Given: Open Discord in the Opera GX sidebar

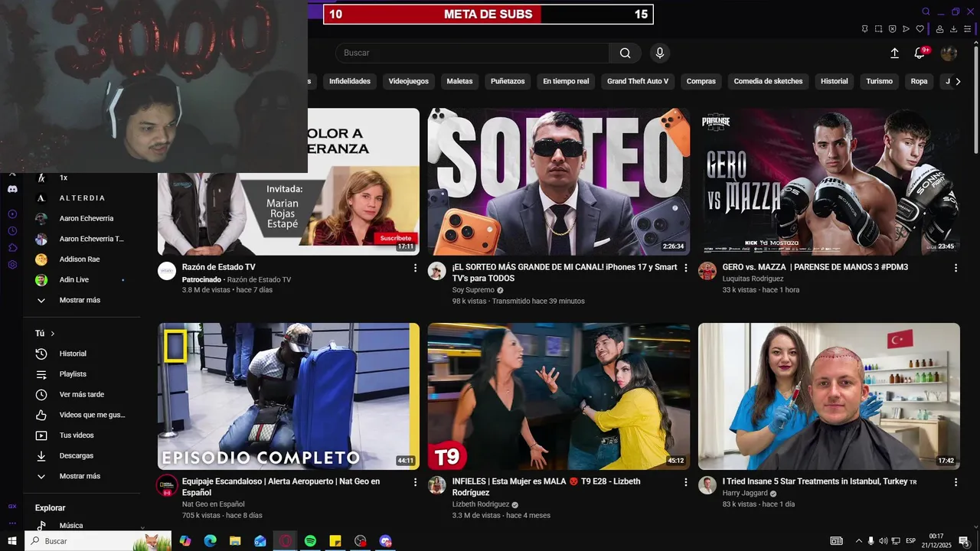Looking at the screenshot, I should [x=12, y=189].
